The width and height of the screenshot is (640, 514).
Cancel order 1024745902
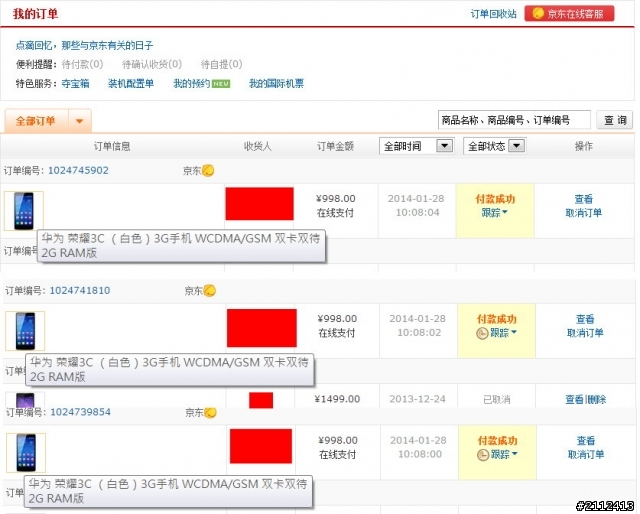coord(583,213)
